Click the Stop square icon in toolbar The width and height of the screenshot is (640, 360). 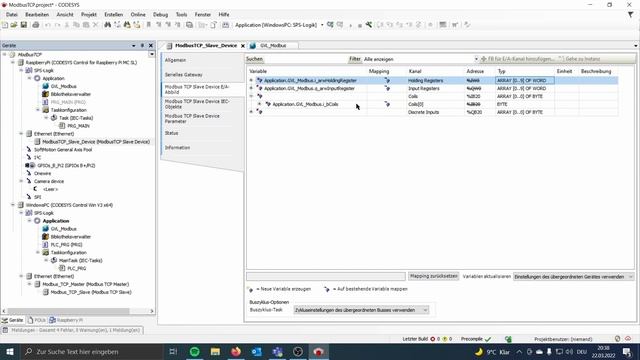click(360, 25)
